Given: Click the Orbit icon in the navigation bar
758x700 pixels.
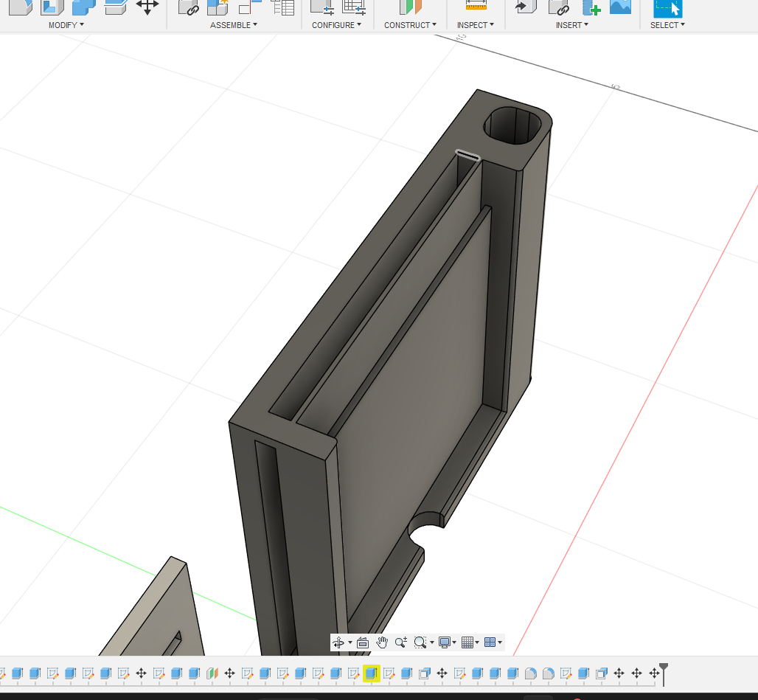Looking at the screenshot, I should click(338, 642).
